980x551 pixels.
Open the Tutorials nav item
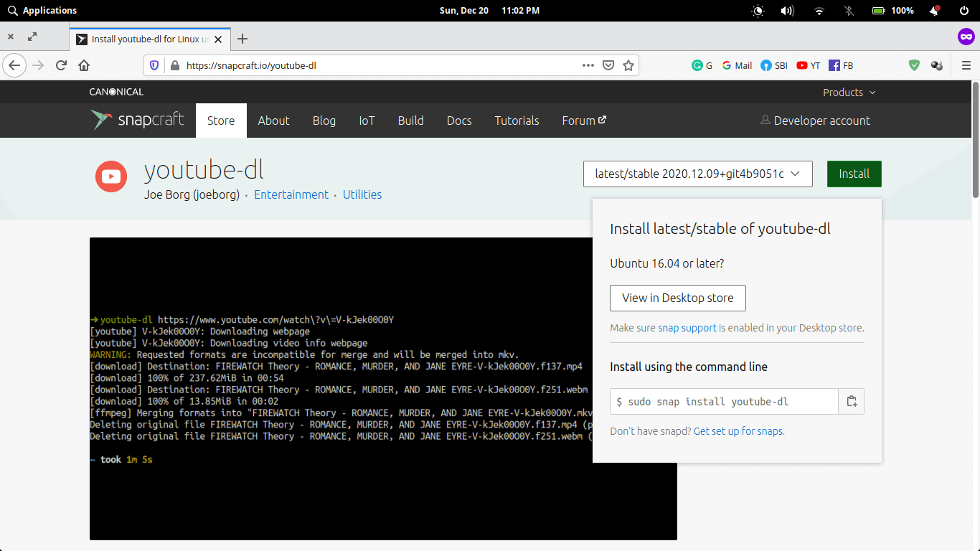pos(517,121)
